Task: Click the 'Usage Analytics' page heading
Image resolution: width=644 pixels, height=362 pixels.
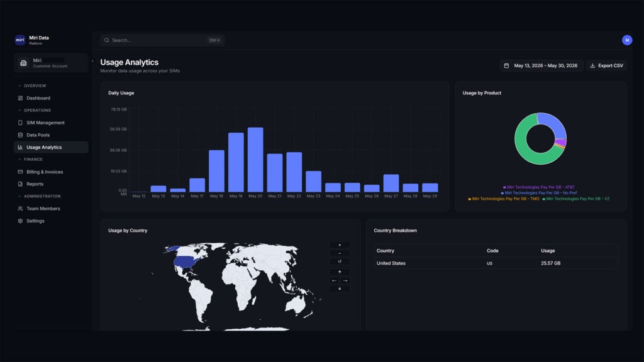Action: tap(130, 62)
